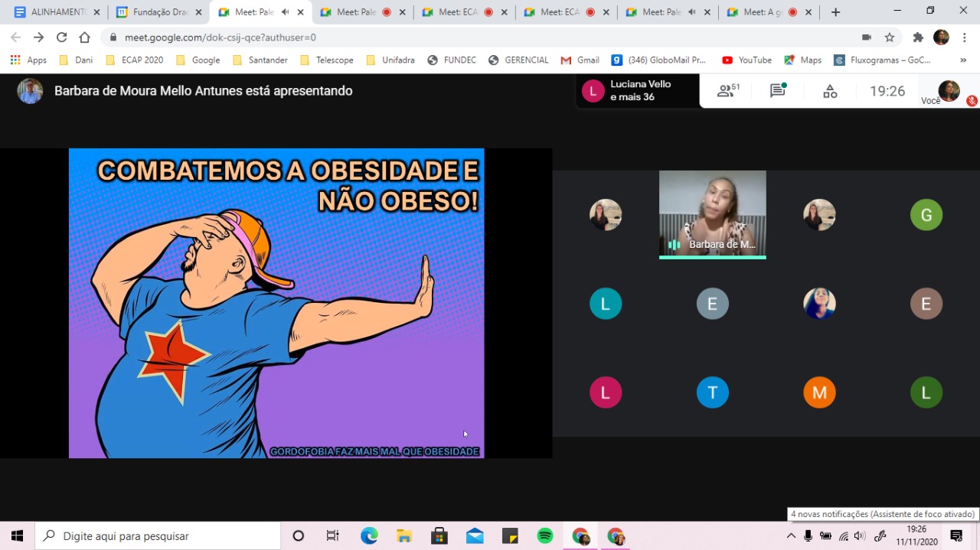
Task: Show hidden tray icons chevron
Action: pyautogui.click(x=791, y=536)
